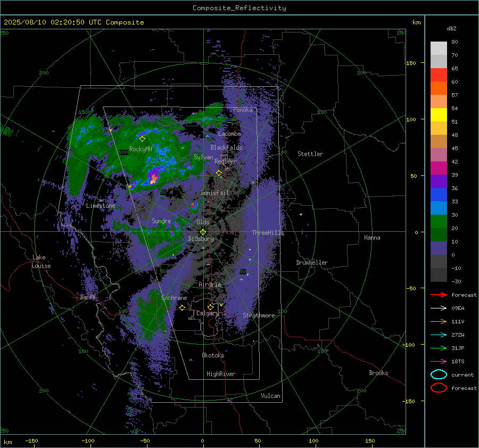Click the red 60-65 dBZ swatch
The image size is (479, 448).
439,75
